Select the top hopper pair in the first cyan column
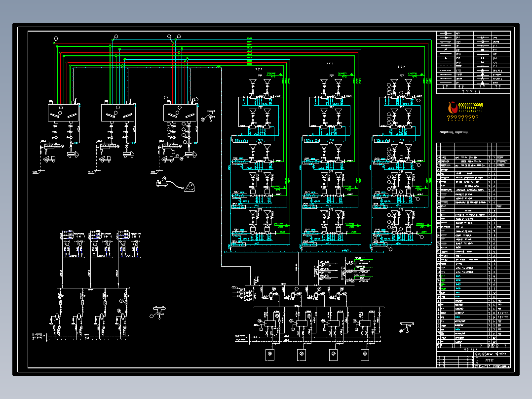This screenshot has width=532, height=399. click(260, 89)
